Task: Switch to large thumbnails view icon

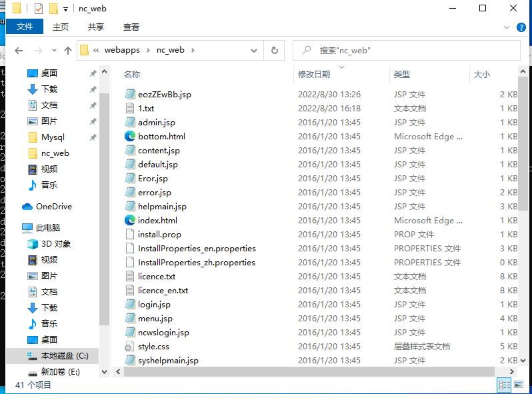Action: pos(519,385)
